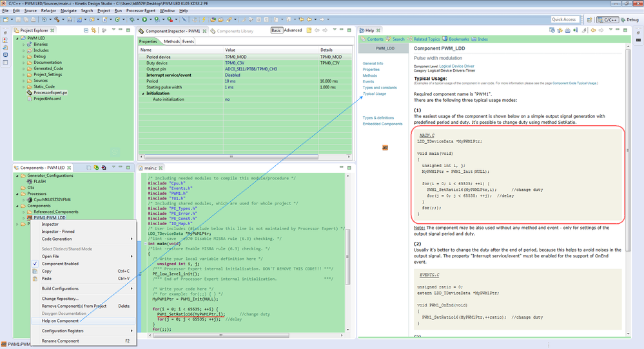
Task: Click Open Perspective icon beside C/C++
Action: click(589, 19)
